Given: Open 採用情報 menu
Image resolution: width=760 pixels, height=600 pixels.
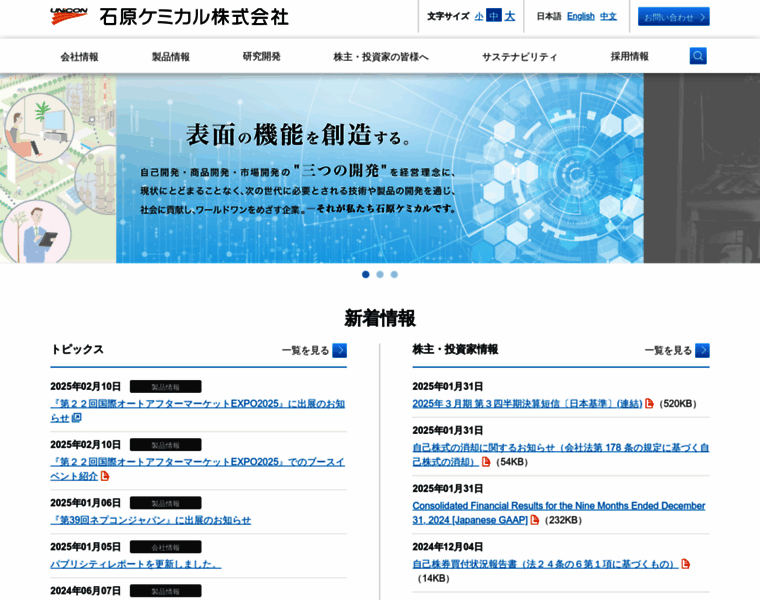Looking at the screenshot, I should pyautogui.click(x=629, y=57).
